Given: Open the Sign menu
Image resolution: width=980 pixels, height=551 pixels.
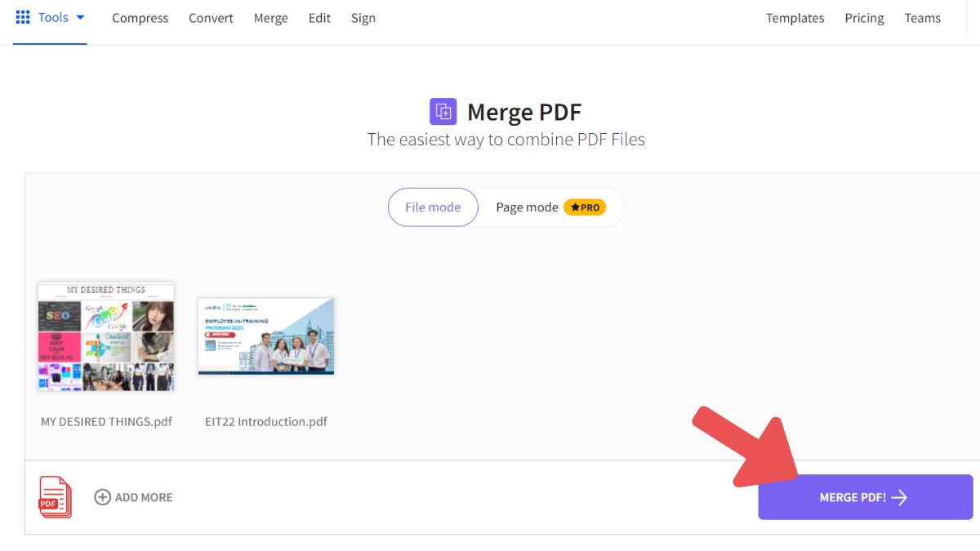Looking at the screenshot, I should point(363,18).
